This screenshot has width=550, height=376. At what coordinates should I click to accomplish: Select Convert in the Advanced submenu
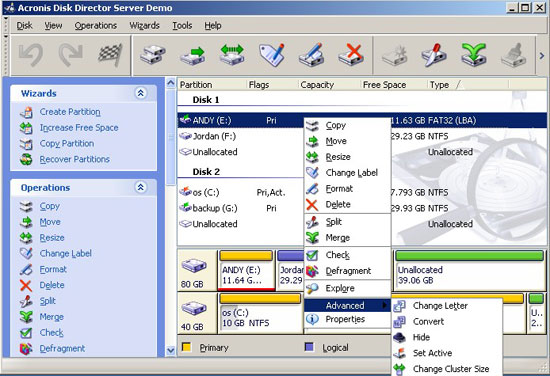pos(447,322)
